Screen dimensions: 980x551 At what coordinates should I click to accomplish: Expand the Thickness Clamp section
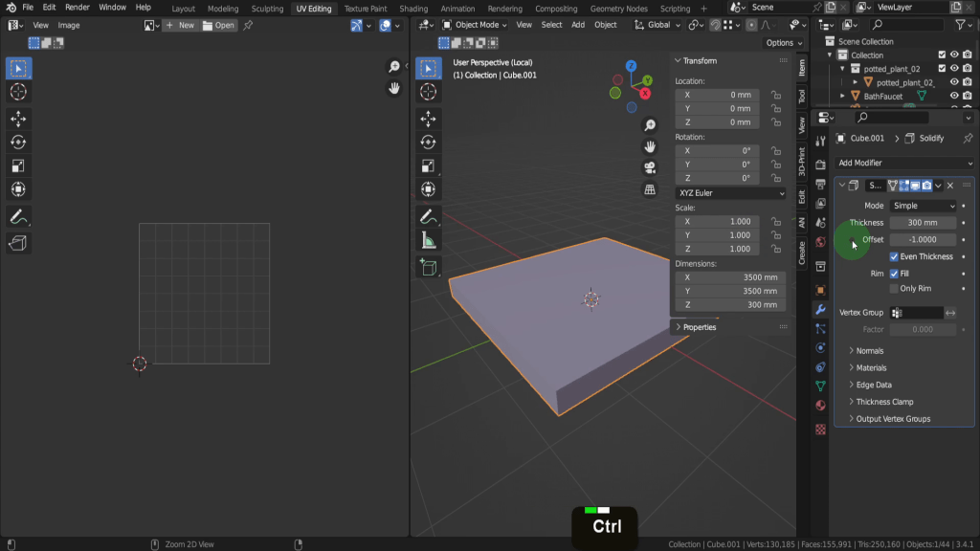[884, 402]
